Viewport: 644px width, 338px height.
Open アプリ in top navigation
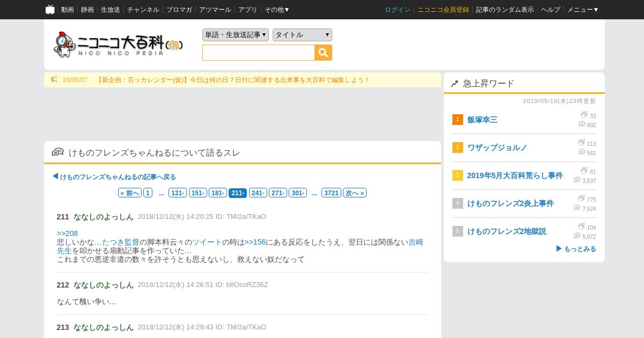click(x=248, y=10)
